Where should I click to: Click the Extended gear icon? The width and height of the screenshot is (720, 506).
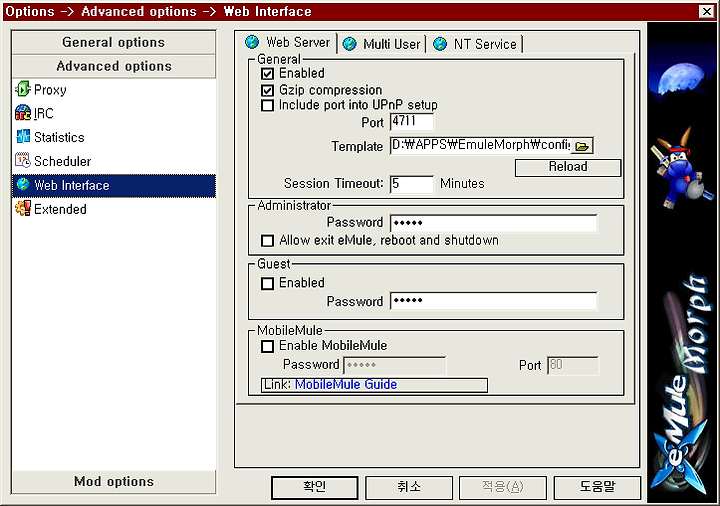[x=22, y=208]
